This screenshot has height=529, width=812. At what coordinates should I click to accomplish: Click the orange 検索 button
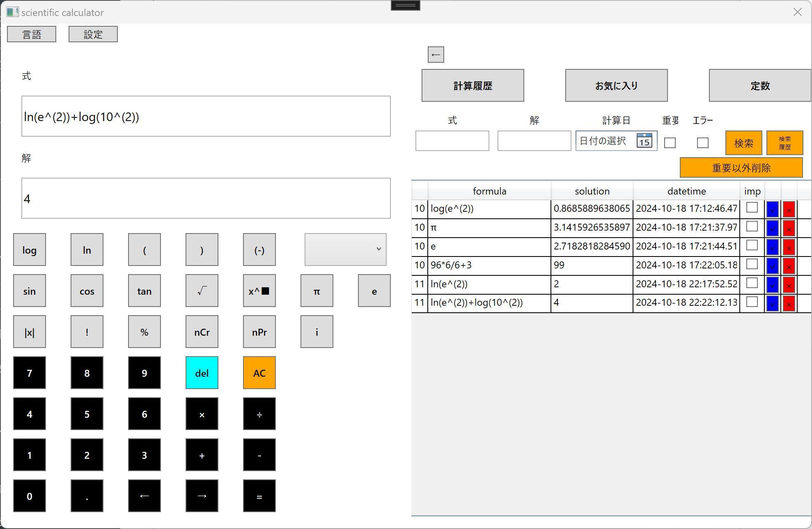point(743,143)
